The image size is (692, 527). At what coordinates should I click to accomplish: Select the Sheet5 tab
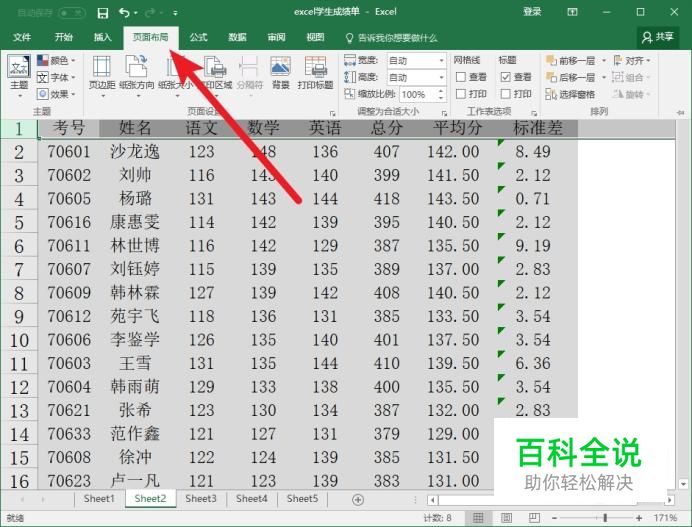[302, 499]
